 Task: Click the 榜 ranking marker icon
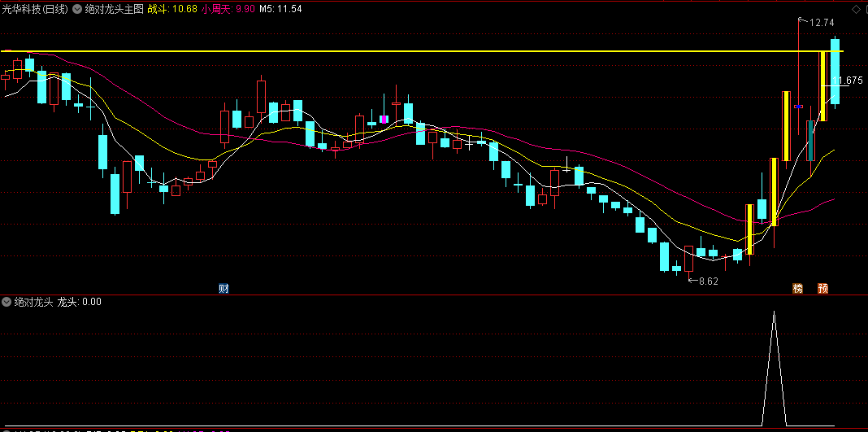pyautogui.click(x=797, y=288)
